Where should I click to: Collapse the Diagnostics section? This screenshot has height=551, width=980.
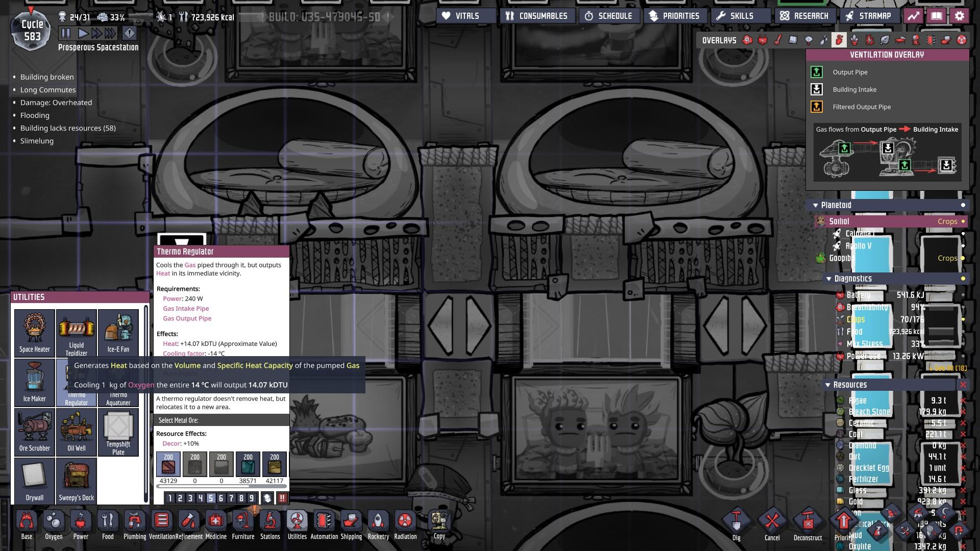click(x=828, y=279)
